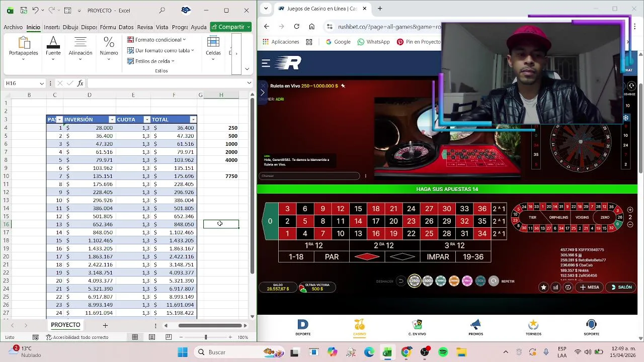Open the Archivo menu in Excel

[13, 27]
